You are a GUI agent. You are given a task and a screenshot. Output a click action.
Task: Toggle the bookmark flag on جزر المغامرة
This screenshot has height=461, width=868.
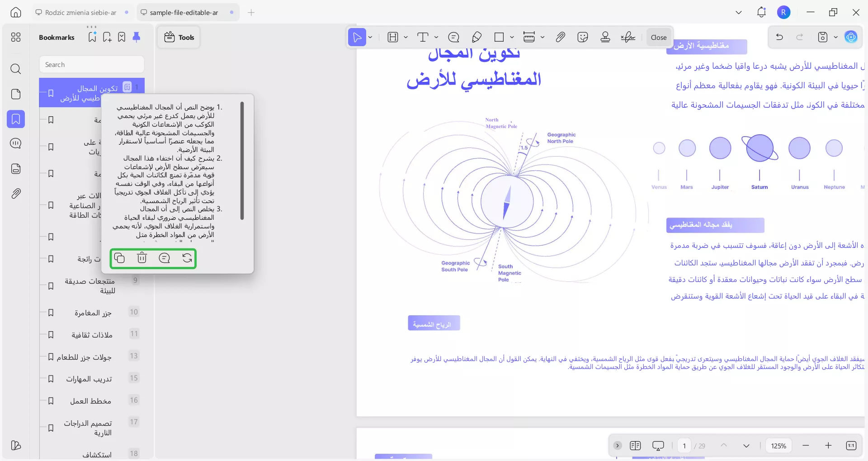tap(51, 313)
